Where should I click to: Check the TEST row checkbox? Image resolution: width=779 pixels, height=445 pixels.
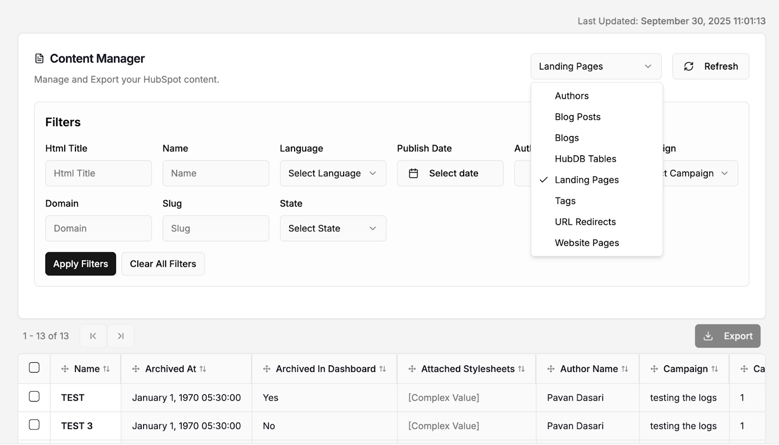coord(34,397)
